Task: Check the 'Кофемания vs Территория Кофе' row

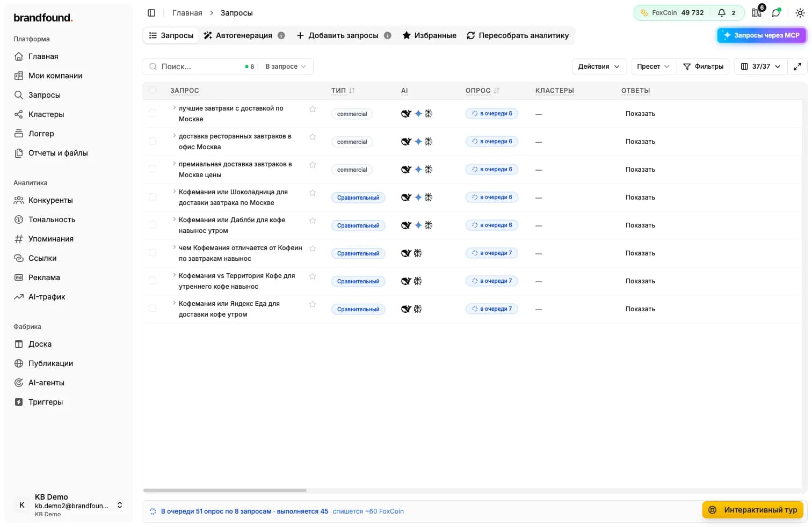Action: pyautogui.click(x=153, y=281)
